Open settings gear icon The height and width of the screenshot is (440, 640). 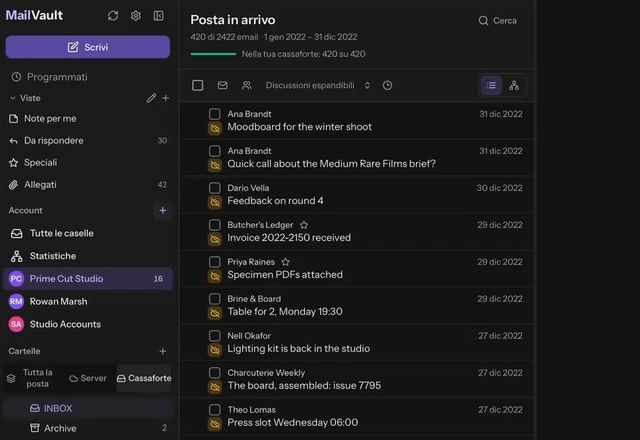click(x=136, y=16)
